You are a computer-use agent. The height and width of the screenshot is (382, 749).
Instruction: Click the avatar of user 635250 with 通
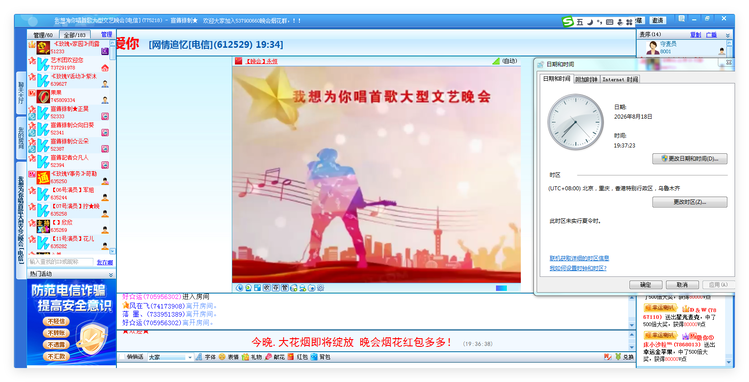[43, 178]
